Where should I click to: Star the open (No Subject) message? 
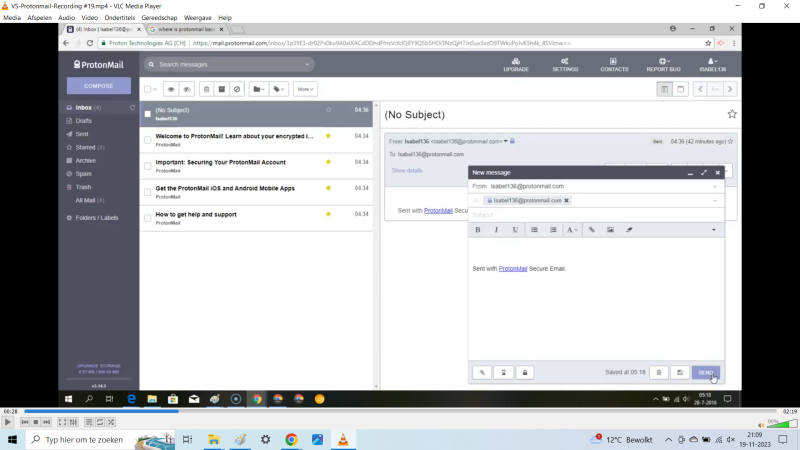point(732,115)
